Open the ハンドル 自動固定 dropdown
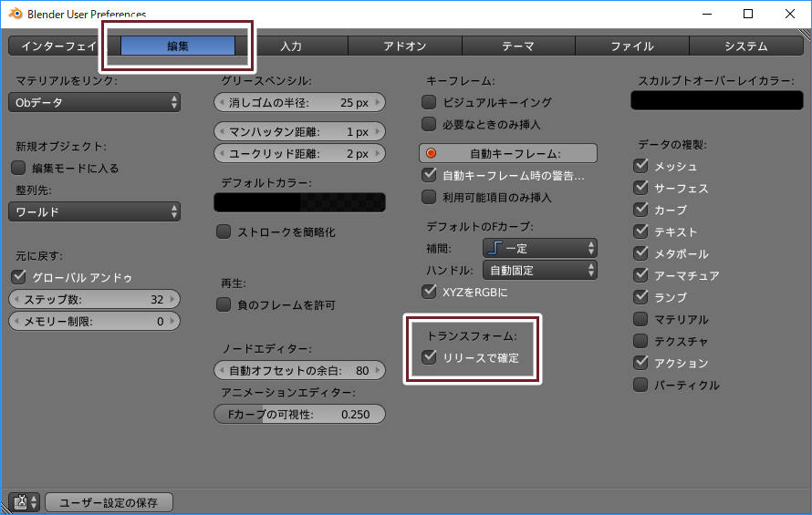 click(x=539, y=270)
